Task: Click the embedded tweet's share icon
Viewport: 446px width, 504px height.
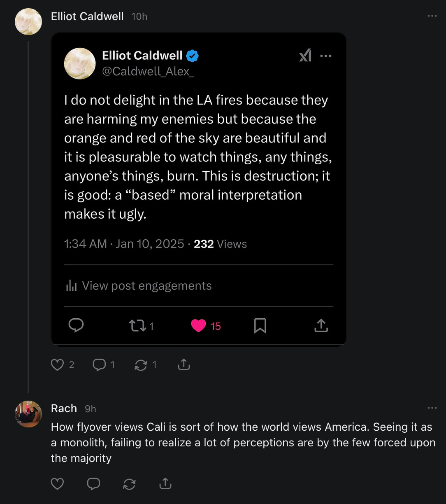Action: (321, 326)
